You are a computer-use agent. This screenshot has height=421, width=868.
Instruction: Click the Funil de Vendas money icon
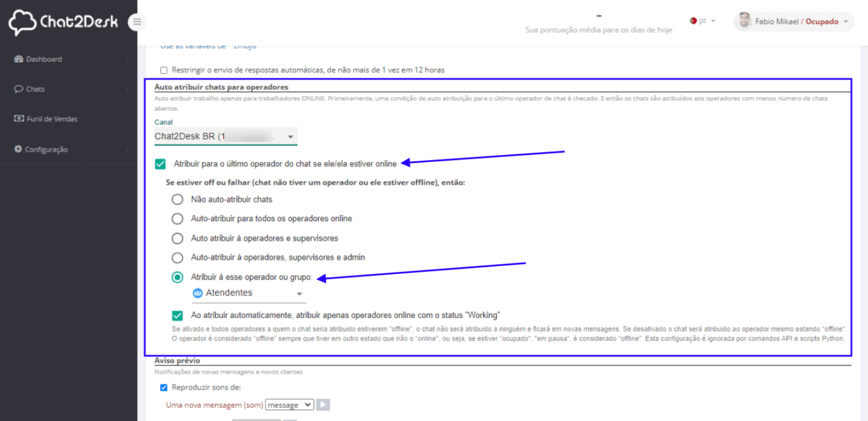click(x=19, y=119)
